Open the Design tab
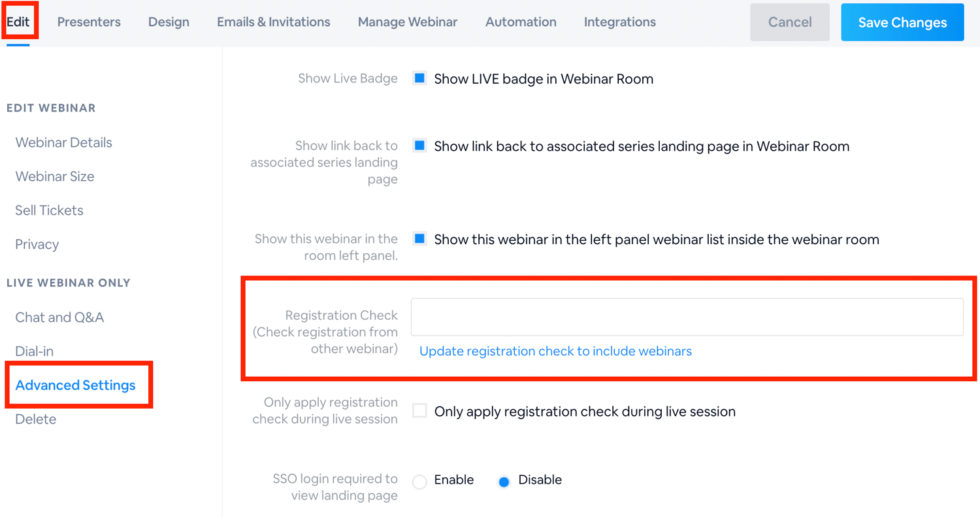The image size is (980, 517). (169, 22)
